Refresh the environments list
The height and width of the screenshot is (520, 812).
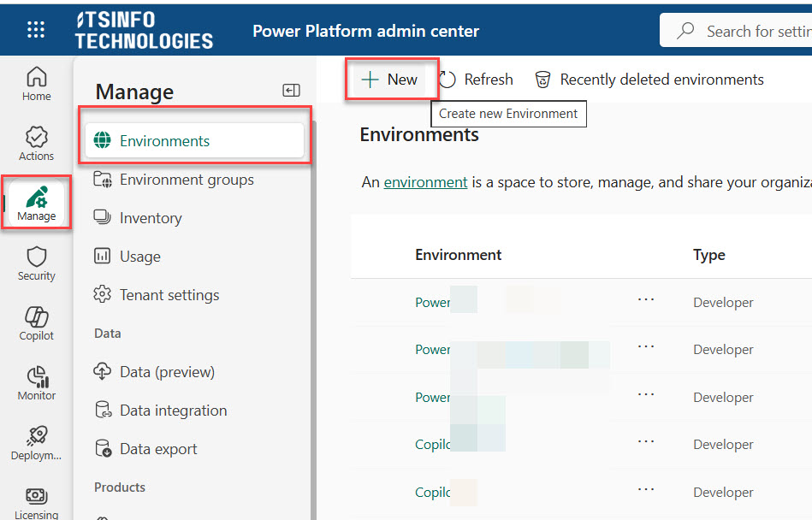pyautogui.click(x=476, y=80)
